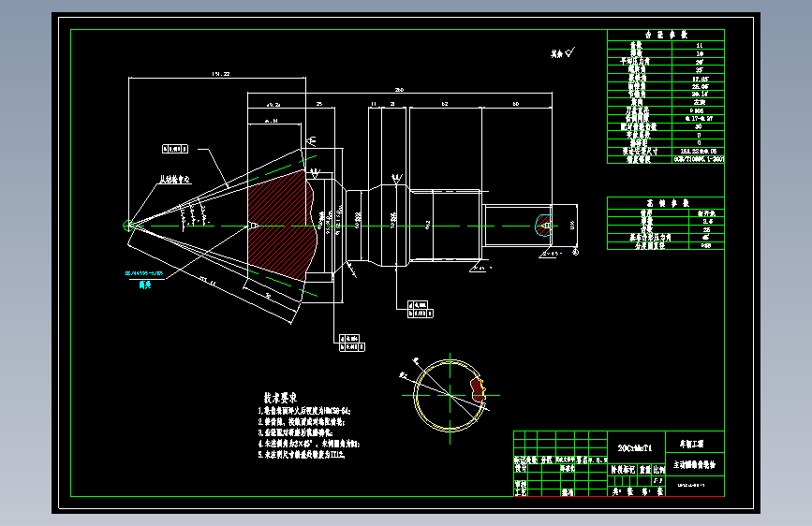Click the circular shaft cross-section view
812x526 pixels.
tap(450, 396)
